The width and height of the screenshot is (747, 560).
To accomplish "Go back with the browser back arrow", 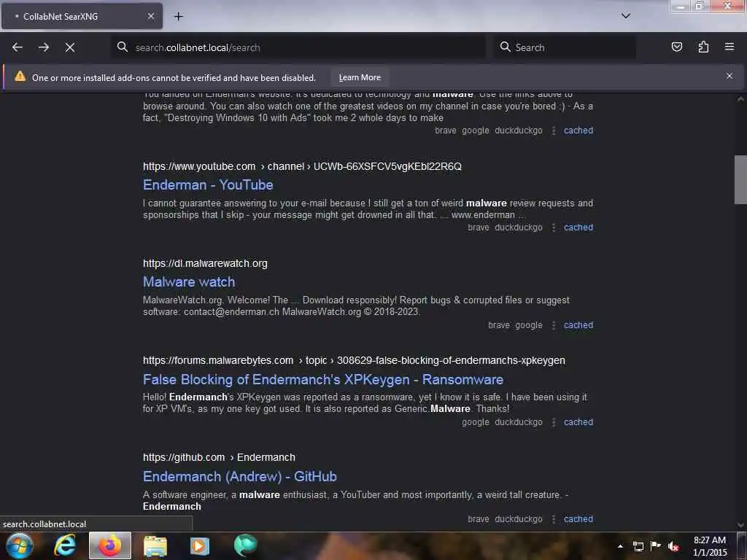I will 18,47.
